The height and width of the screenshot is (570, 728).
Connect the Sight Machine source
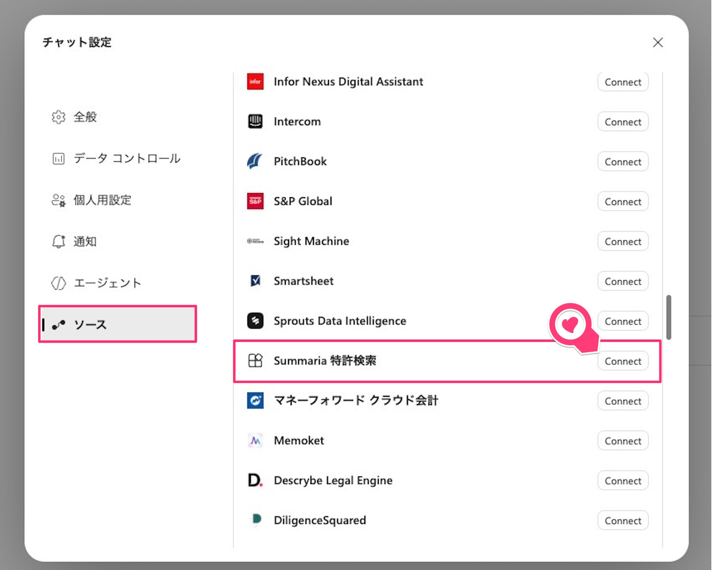[623, 241]
